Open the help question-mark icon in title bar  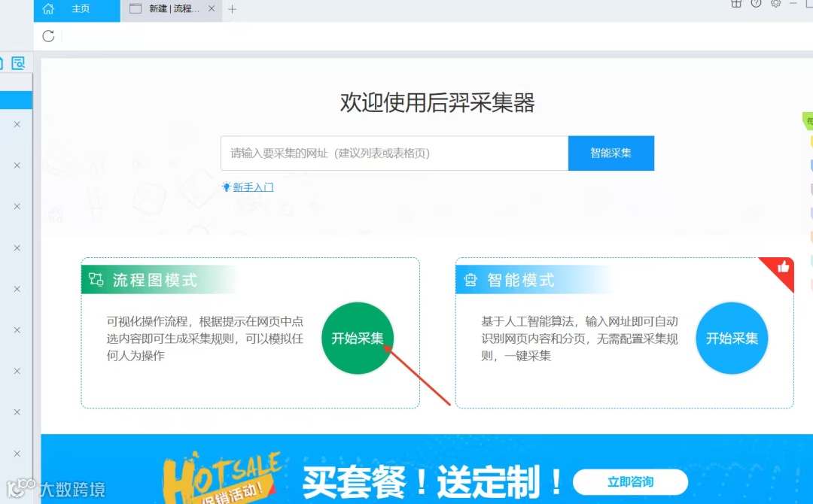tap(756, 4)
